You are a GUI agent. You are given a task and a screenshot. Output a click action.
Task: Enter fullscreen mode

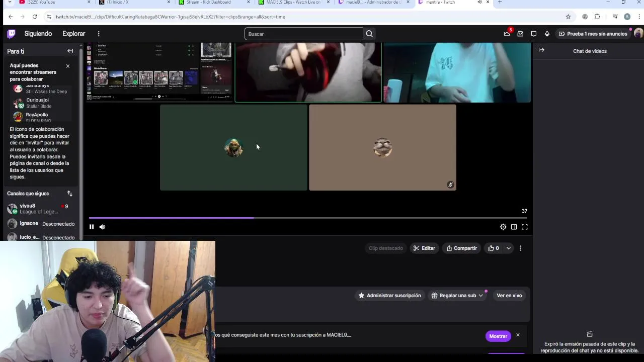pos(524,227)
